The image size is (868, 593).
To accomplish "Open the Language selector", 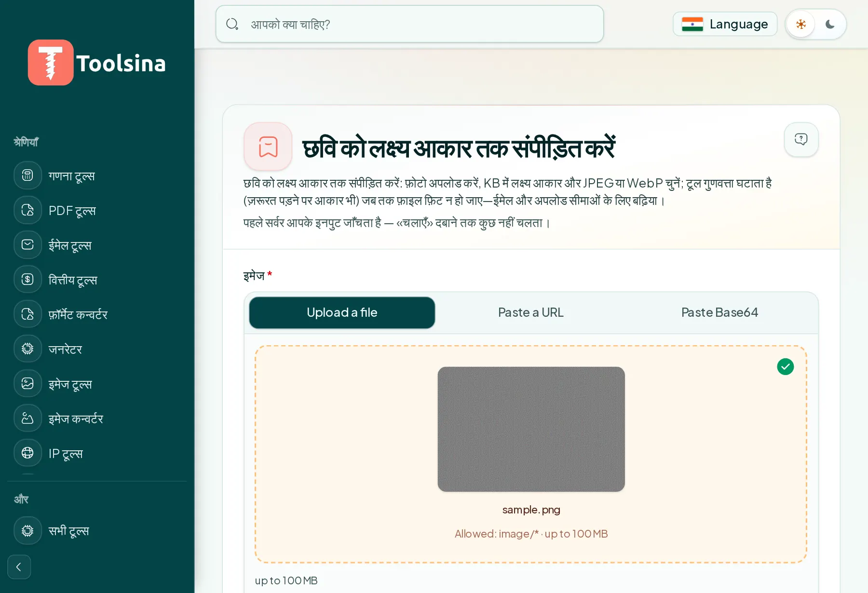I will coord(725,24).
